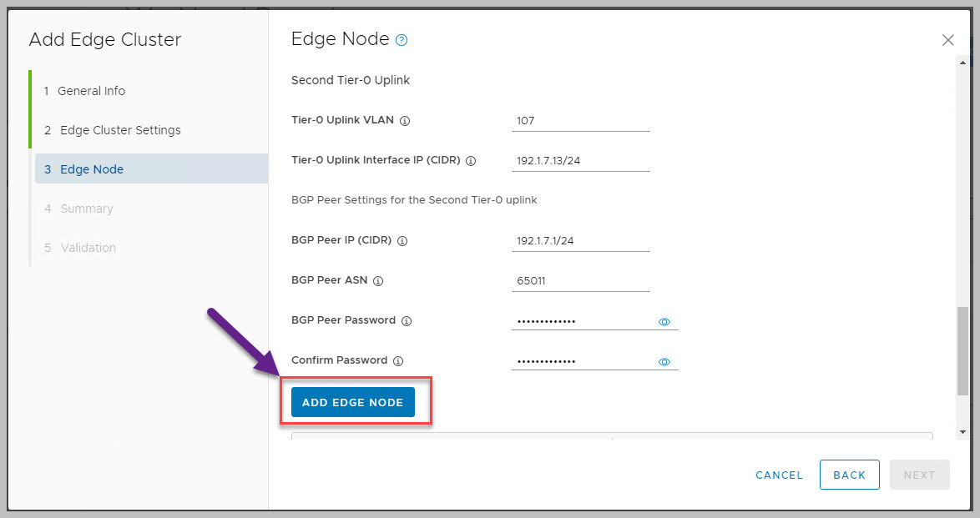Cancel the Add Edge Cluster wizard
Viewport: 980px width, 518px height.
[779, 475]
